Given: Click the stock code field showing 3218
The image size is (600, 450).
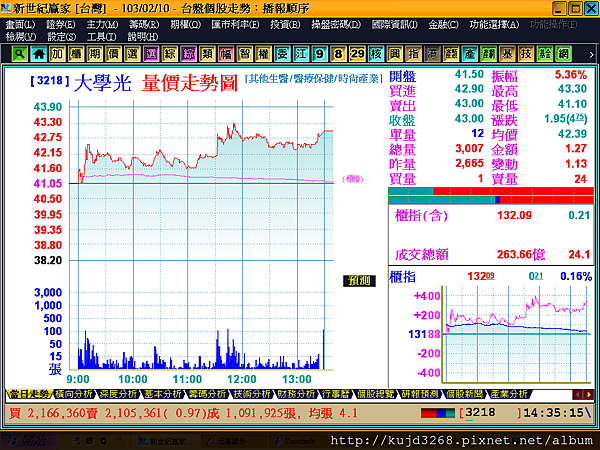Looking at the screenshot, I should 491,413.
